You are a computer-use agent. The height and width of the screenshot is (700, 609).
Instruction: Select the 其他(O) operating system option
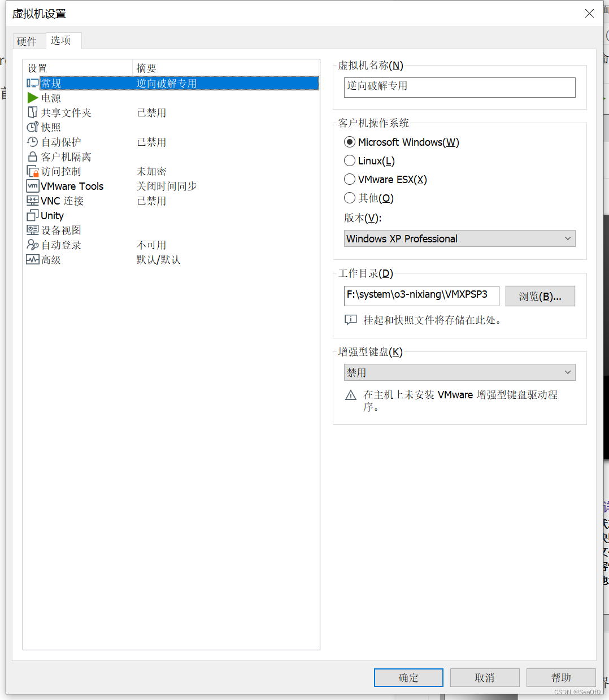tap(350, 198)
